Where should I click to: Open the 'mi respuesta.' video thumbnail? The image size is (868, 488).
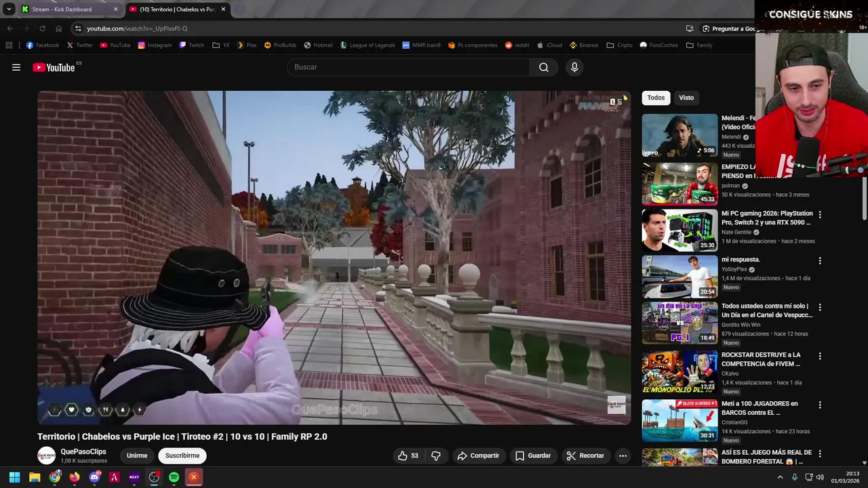(x=679, y=277)
